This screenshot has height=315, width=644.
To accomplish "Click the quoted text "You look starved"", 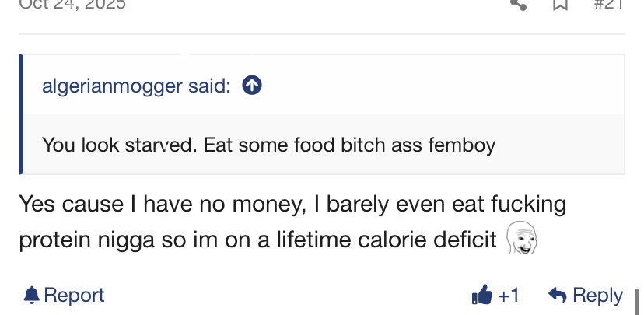I will pos(119,145).
